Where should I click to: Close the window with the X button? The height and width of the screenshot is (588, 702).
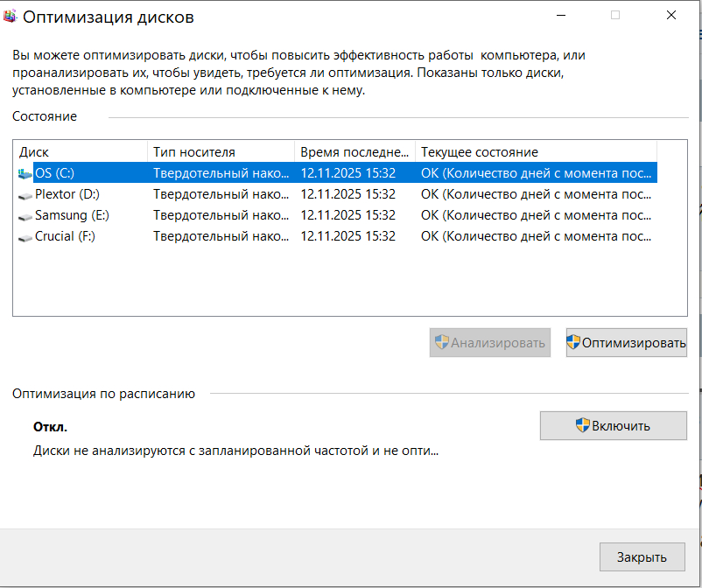(670, 15)
